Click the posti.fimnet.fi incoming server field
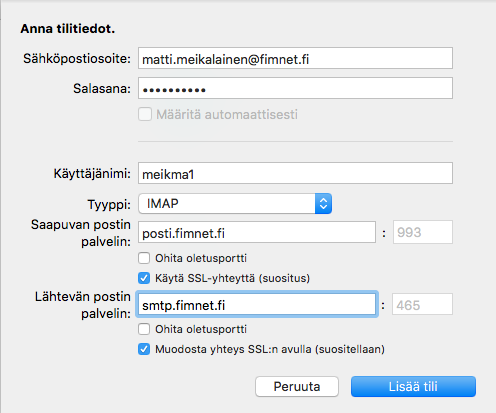 [x=257, y=232]
